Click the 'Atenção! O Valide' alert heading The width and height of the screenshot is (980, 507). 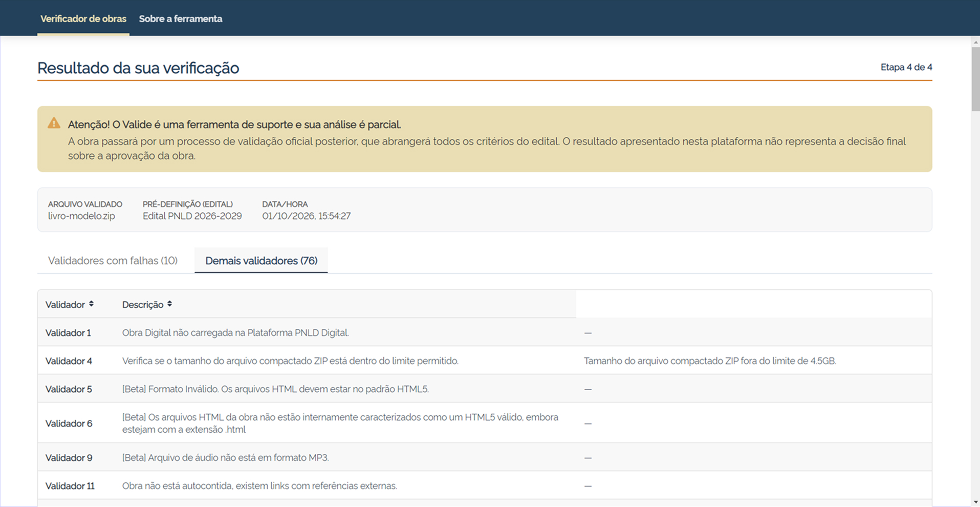pyautogui.click(x=234, y=124)
